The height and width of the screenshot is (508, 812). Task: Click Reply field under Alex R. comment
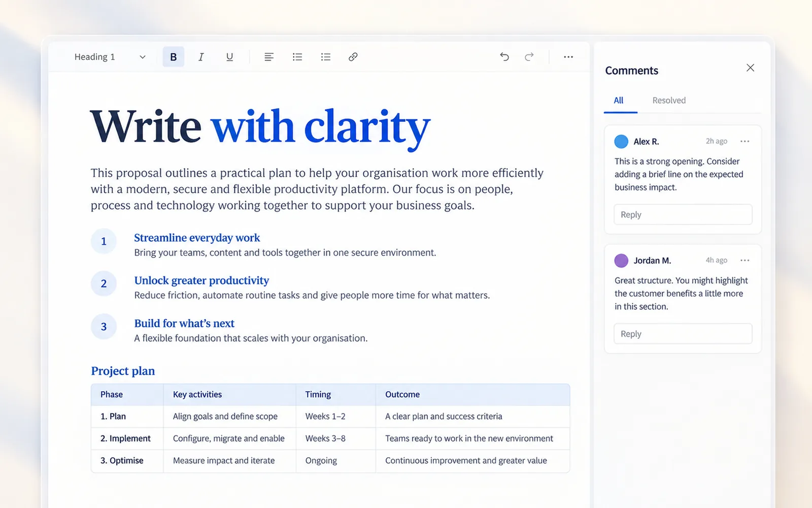click(683, 214)
